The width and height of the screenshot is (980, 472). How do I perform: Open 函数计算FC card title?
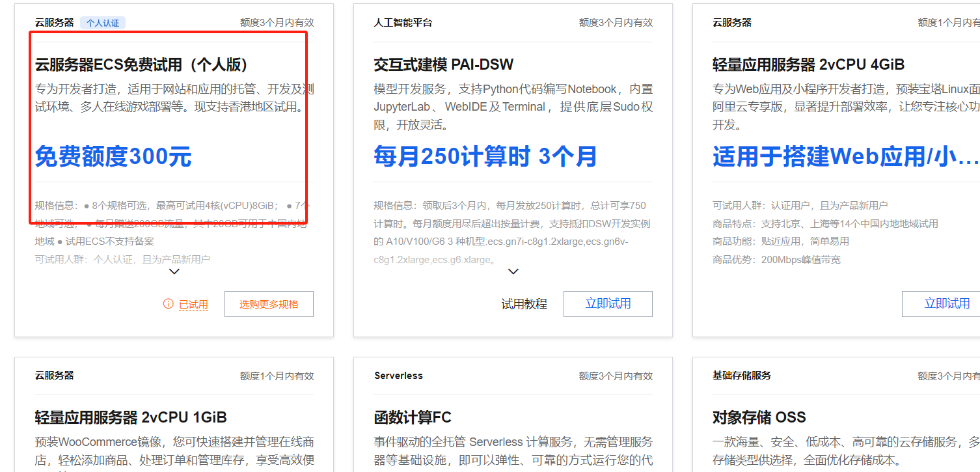pyautogui.click(x=413, y=417)
